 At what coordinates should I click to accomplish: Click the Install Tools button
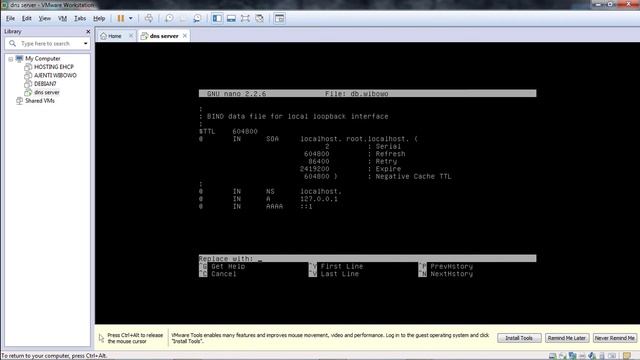point(519,338)
